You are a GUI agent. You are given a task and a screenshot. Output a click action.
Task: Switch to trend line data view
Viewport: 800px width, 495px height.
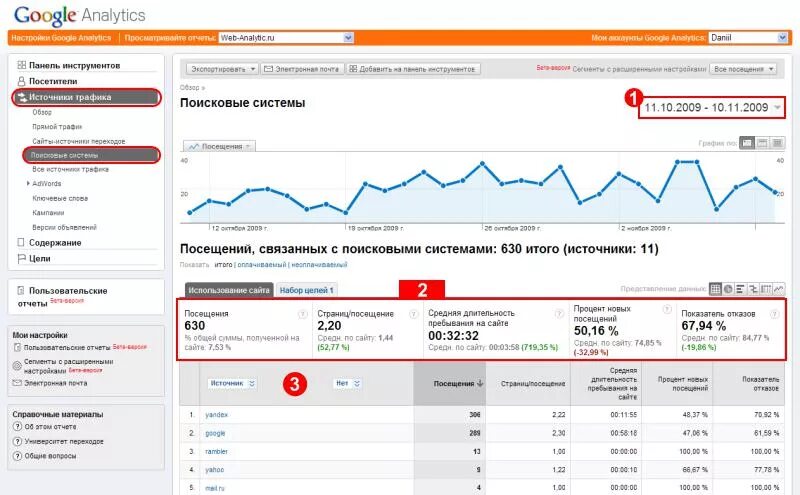[x=779, y=289]
